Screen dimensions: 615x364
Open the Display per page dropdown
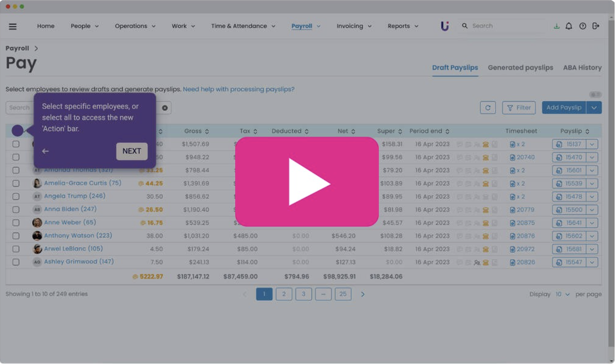[562, 295]
